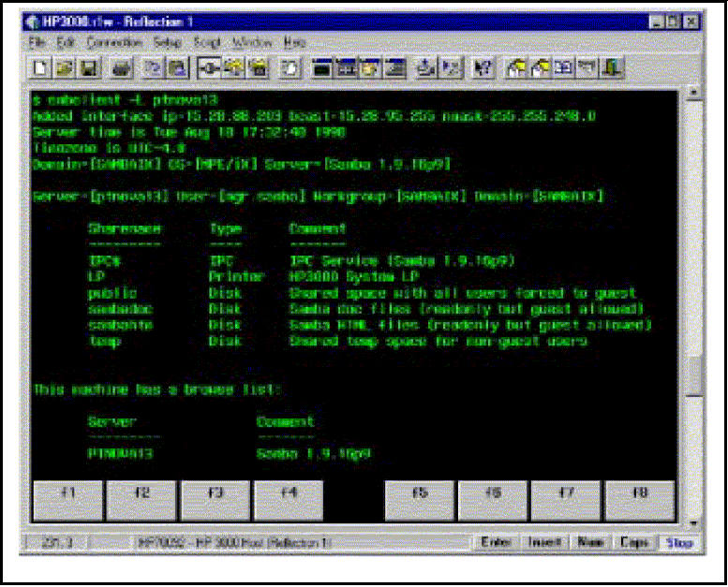Screen dimensions: 728x587
Task: Click the 'sambadoc' sharename row
Action: 120,309
